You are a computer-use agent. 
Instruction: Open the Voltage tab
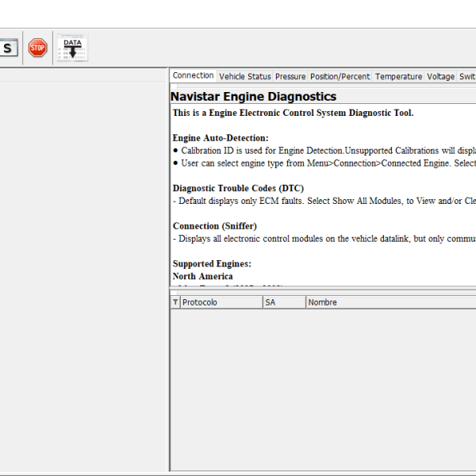[440, 76]
